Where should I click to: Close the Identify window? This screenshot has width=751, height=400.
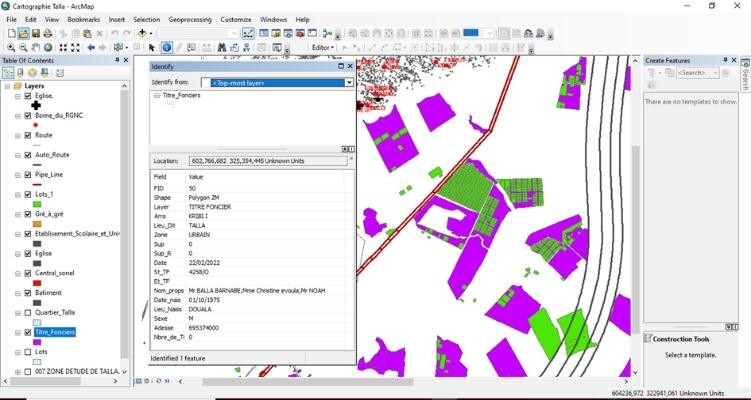pyautogui.click(x=350, y=67)
